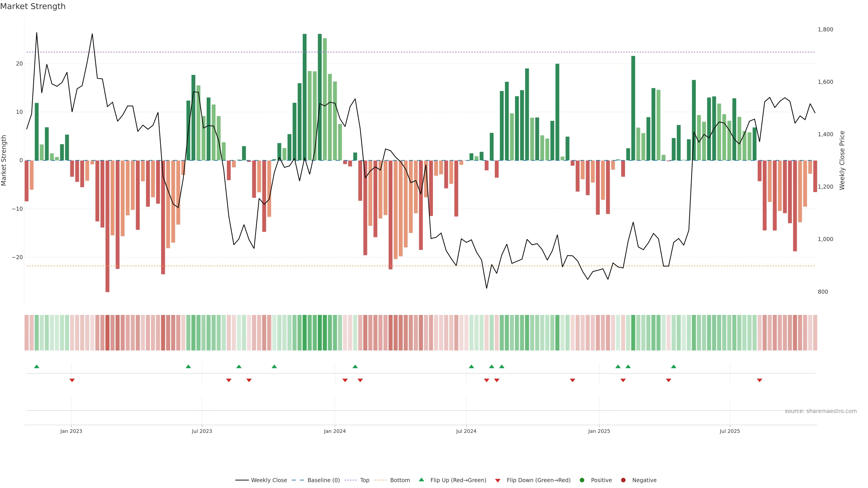Click the Jan 2024 x-axis label

click(335, 431)
